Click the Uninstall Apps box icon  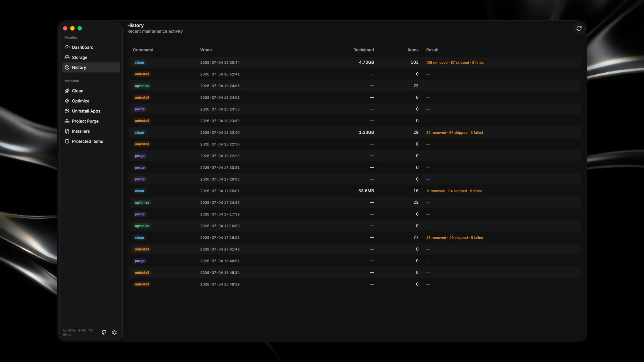pyautogui.click(x=67, y=111)
